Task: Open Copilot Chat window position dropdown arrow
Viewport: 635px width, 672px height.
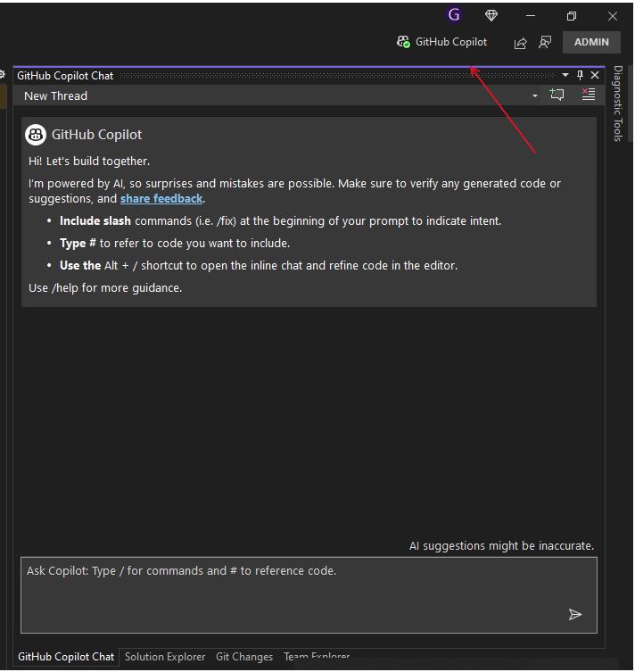Action: pyautogui.click(x=565, y=75)
